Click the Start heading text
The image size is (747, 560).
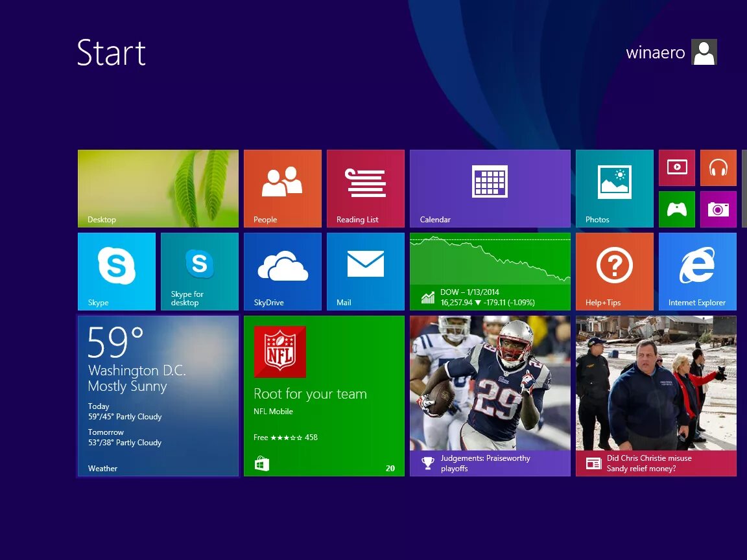[x=112, y=52]
